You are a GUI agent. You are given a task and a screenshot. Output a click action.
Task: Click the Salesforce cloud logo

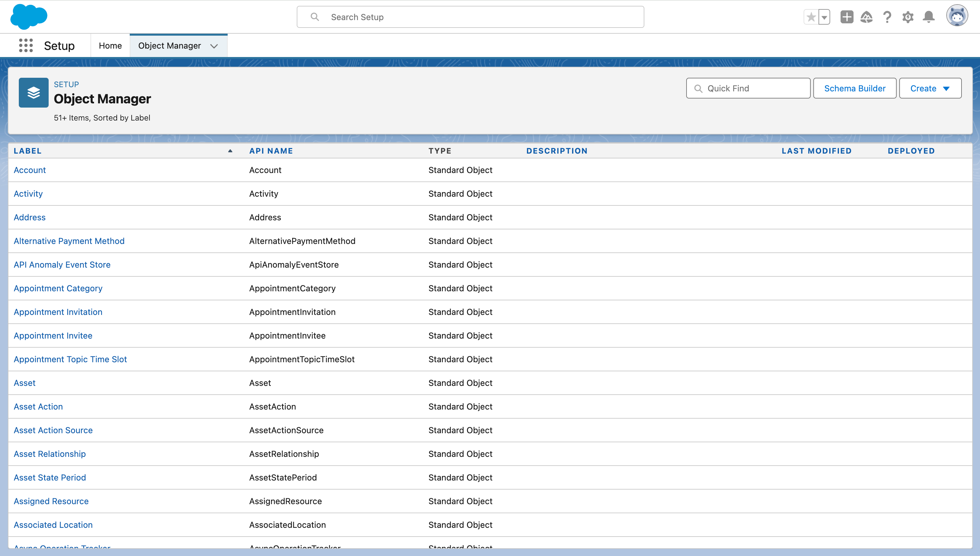(29, 17)
